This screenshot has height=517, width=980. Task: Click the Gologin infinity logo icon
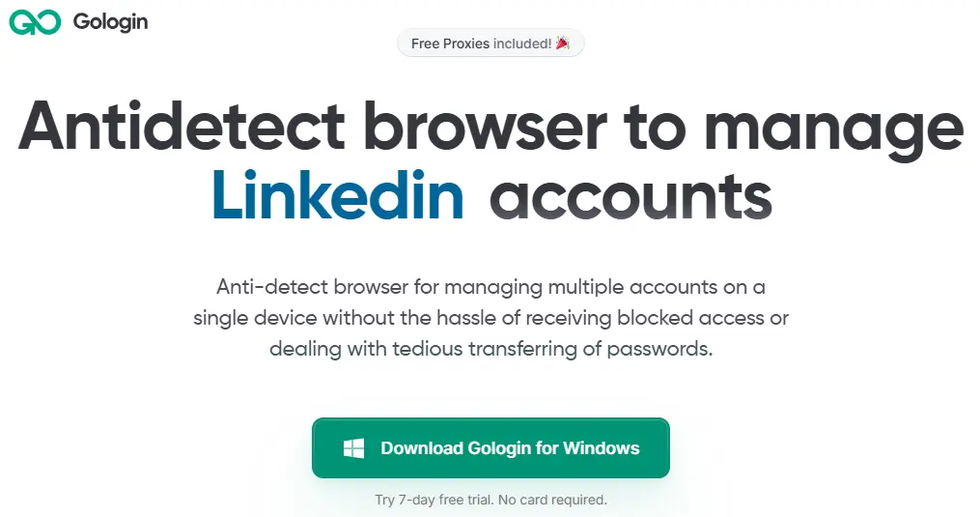36,21
